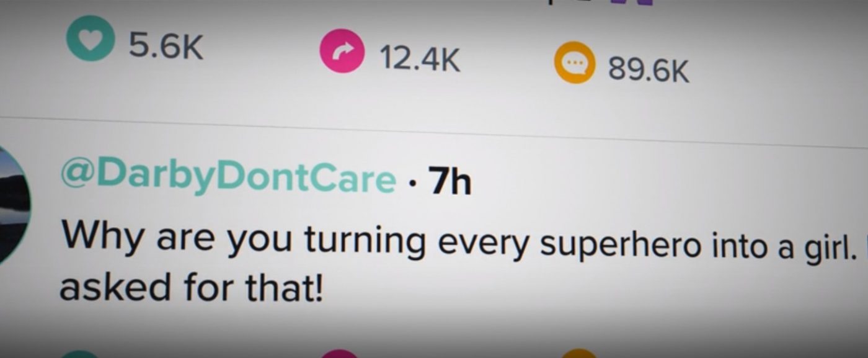Click the 7h timestamp
Screen dimensions: 868x358
click(x=450, y=182)
